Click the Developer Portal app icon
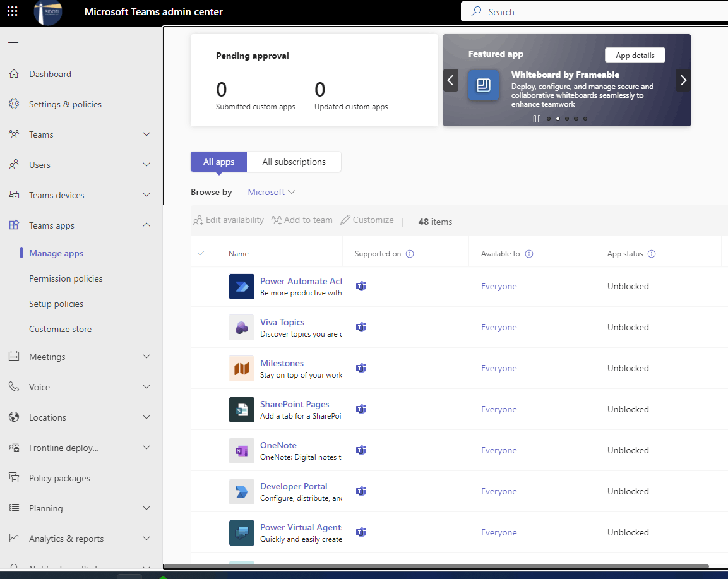The image size is (728, 579). [x=241, y=492]
